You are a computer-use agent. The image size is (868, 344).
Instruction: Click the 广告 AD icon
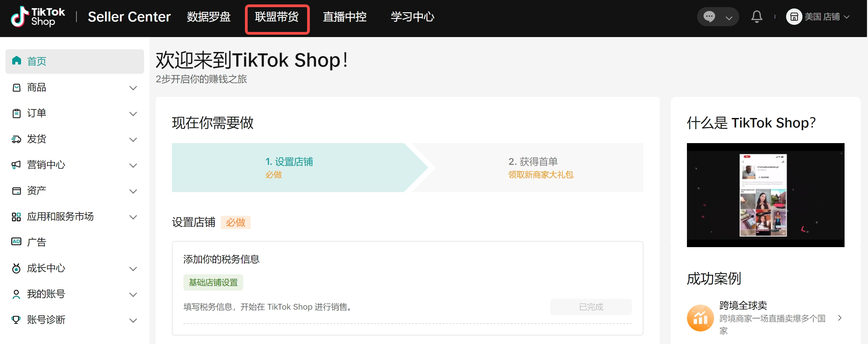tap(16, 242)
